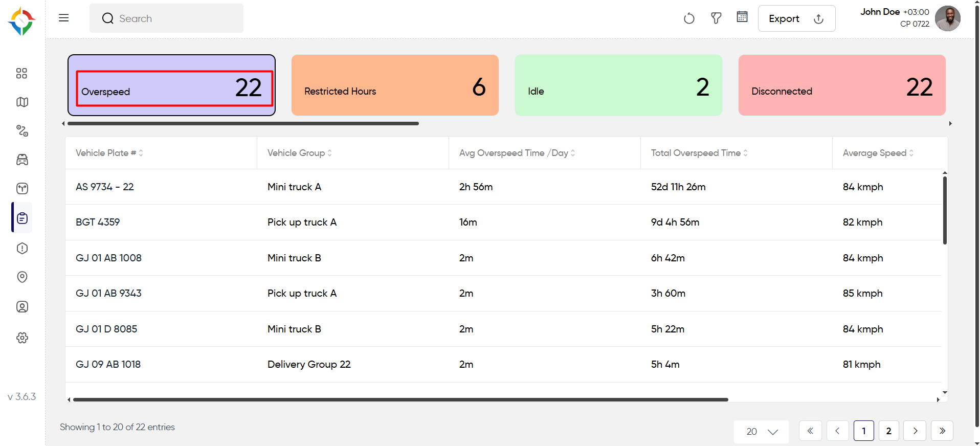Select the Disconnected card

[842, 85]
